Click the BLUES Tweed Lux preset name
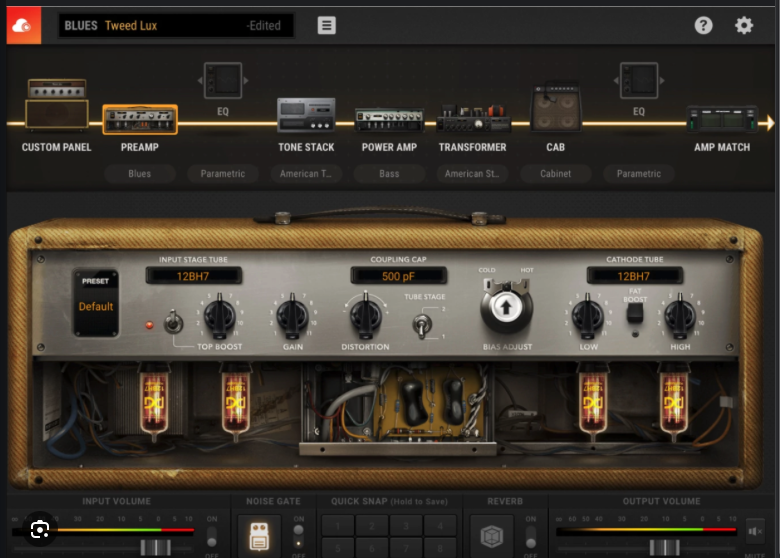Viewport: 780px width, 558px height. (176, 25)
